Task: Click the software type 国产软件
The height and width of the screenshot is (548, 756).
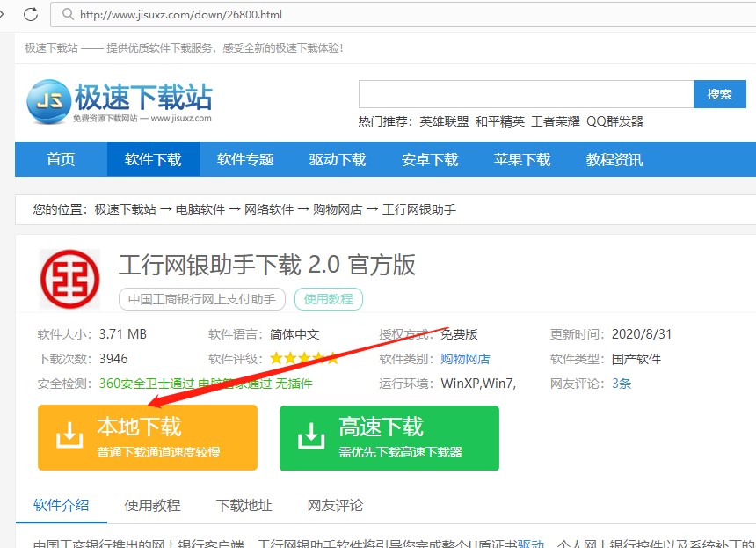Action: tap(636, 359)
